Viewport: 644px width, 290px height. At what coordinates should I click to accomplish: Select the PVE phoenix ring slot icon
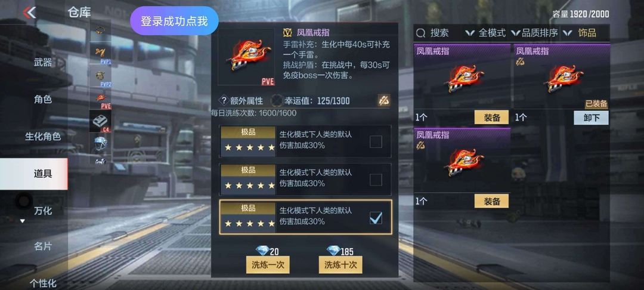click(100, 99)
